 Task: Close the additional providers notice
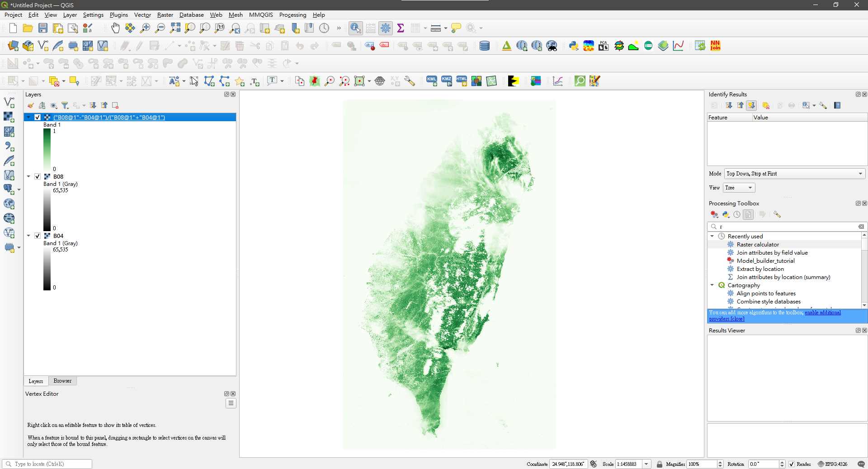point(736,319)
